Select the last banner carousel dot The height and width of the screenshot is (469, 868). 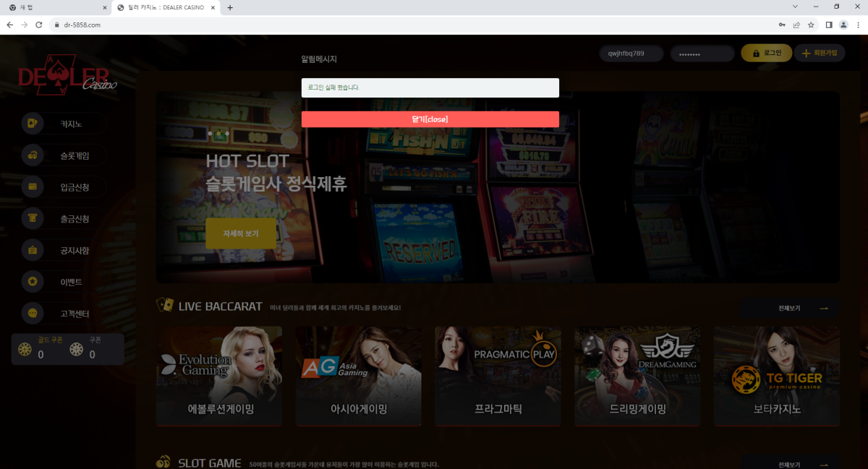pos(226,134)
